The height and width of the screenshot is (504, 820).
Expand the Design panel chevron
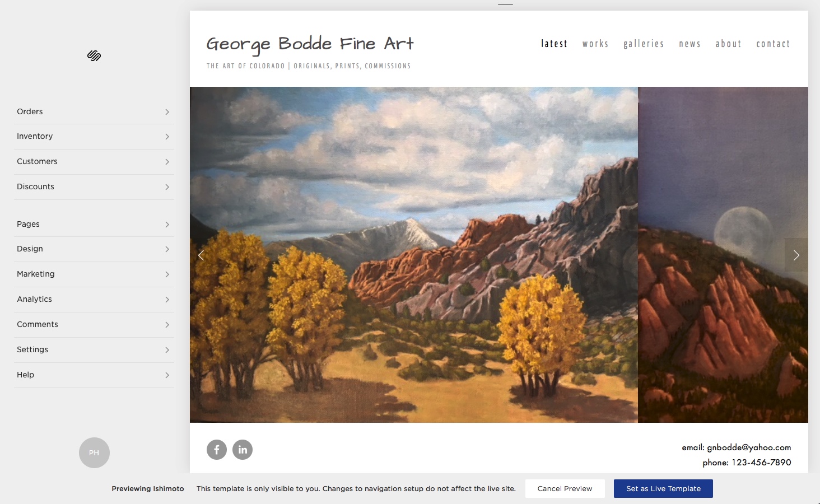tap(167, 249)
